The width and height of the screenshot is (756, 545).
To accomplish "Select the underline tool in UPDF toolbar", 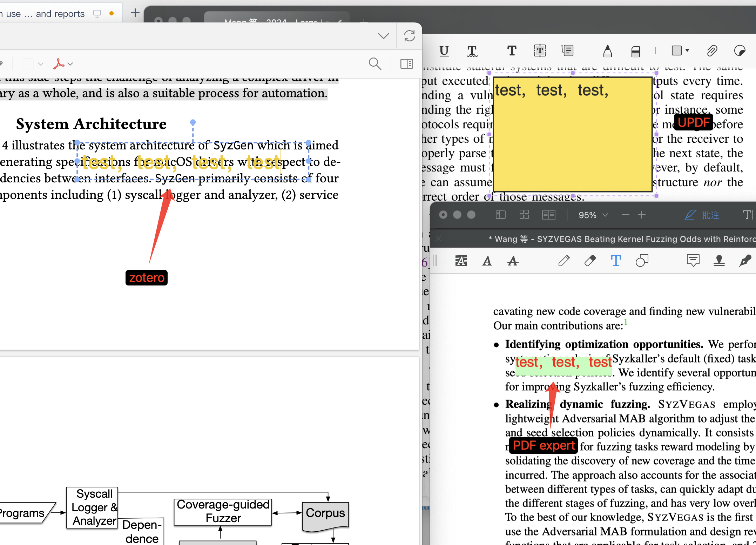I will 444,51.
